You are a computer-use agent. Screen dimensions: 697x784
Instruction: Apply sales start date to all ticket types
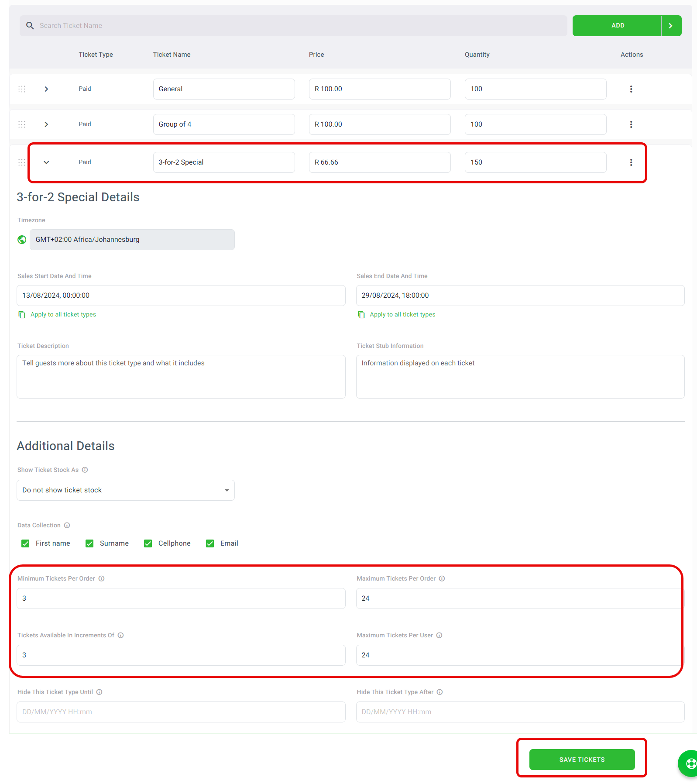(63, 315)
